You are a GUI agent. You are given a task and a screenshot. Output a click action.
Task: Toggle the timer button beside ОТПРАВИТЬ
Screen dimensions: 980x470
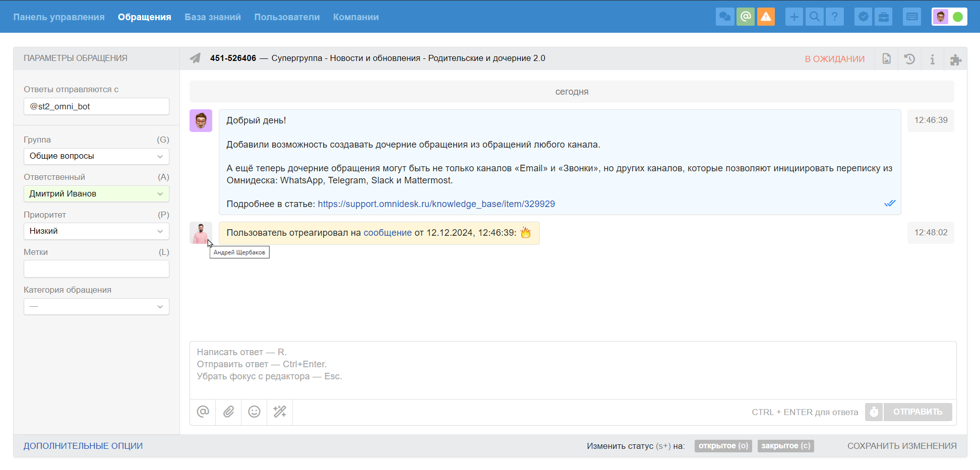coord(874,412)
